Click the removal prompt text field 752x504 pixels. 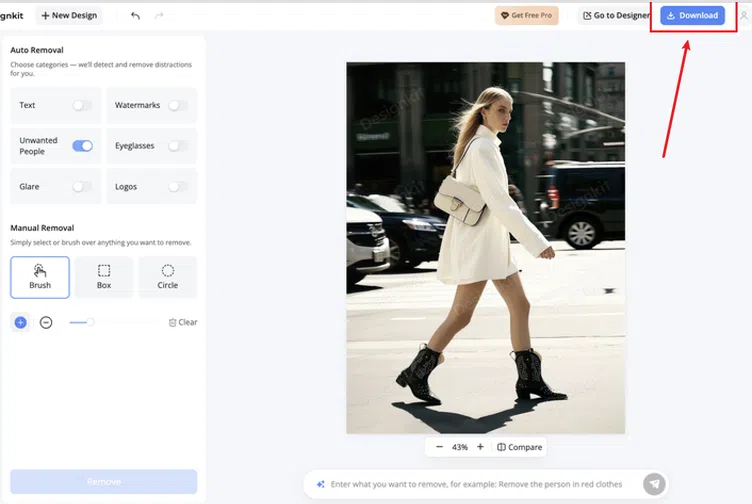coord(476,484)
